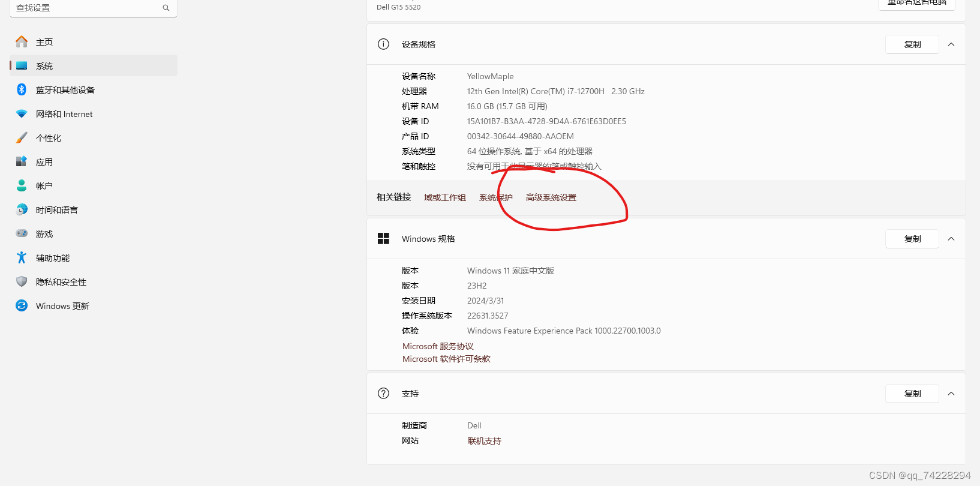The image size is (980, 486).
Task: Open 时间和语言 settings
Action: tap(94, 209)
